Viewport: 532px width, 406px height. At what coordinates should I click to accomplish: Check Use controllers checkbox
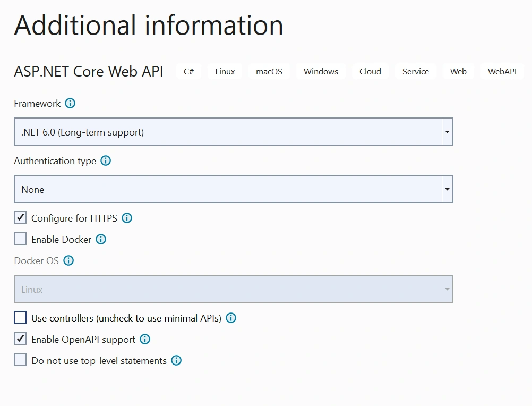tap(20, 318)
